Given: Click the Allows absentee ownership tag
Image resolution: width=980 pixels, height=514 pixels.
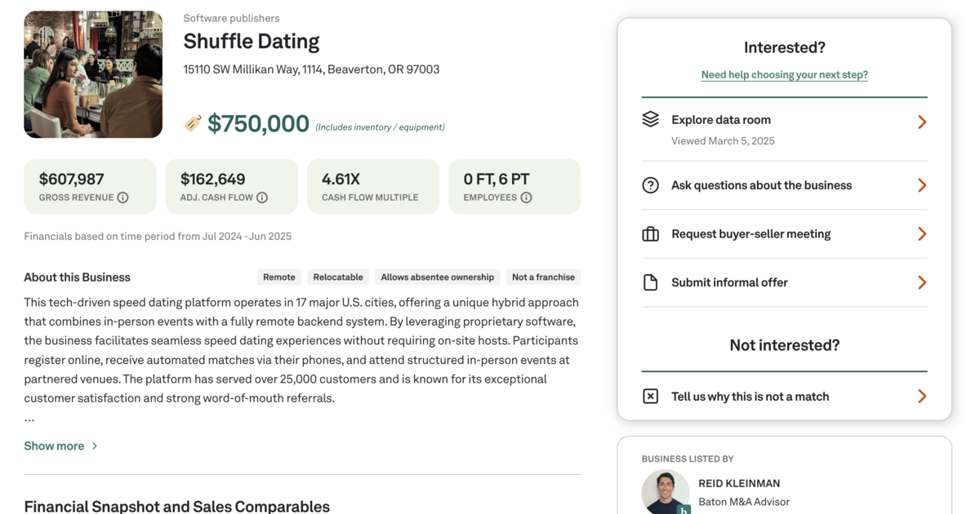Looking at the screenshot, I should pos(437,277).
